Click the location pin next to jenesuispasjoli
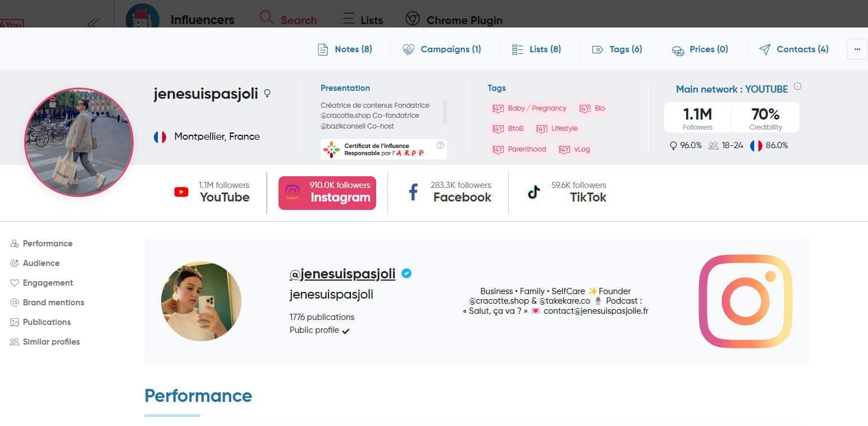The width and height of the screenshot is (868, 426). [268, 93]
